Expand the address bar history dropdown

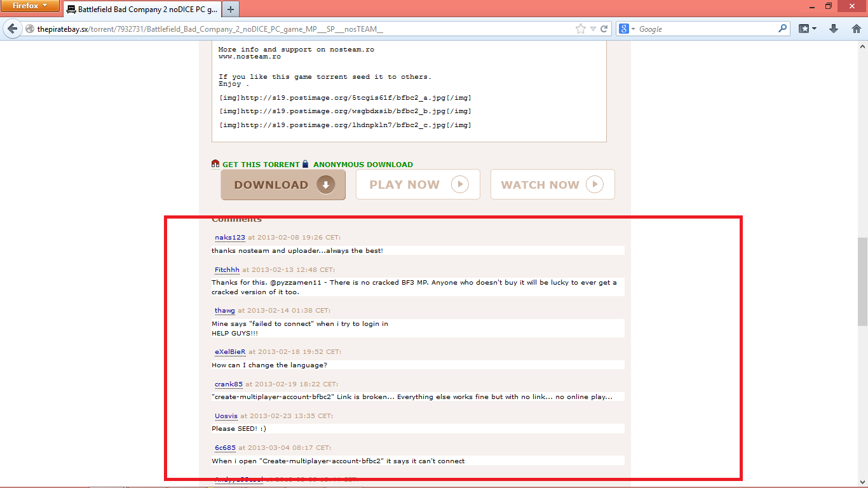pyautogui.click(x=593, y=29)
